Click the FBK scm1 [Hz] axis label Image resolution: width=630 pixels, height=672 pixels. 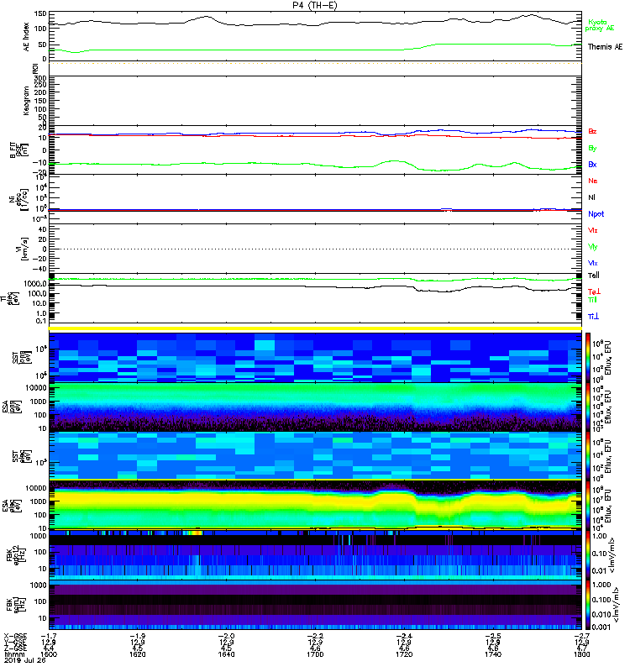[15, 604]
